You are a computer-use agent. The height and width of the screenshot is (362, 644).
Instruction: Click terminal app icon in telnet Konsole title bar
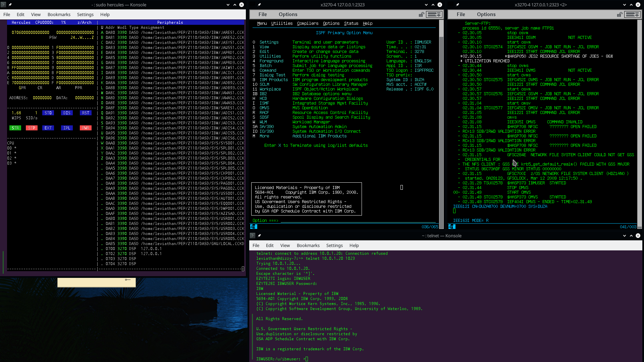pos(253,236)
